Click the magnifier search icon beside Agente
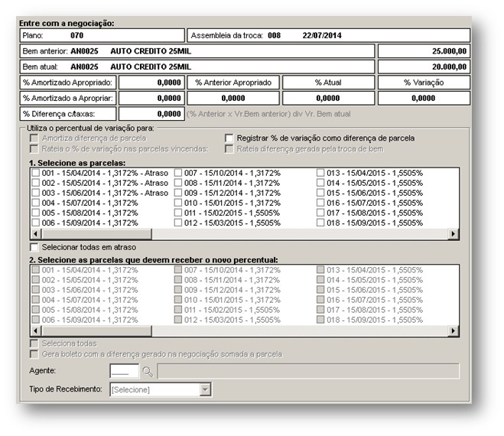 pos(148,372)
